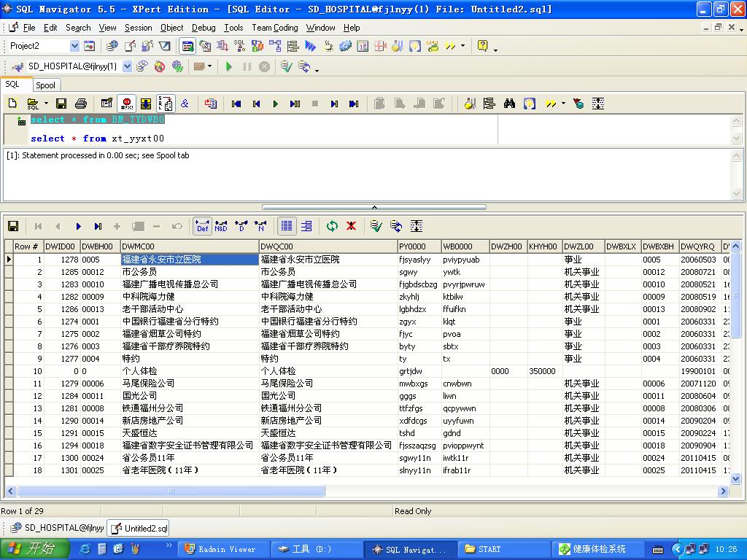
Task: Click the Internet Explorer quick launch icon
Action: click(86, 549)
